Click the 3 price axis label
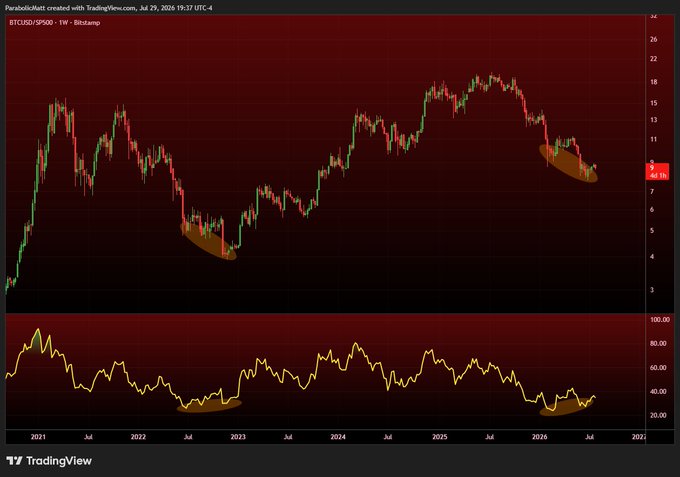This screenshot has height=477, width=680. [652, 290]
